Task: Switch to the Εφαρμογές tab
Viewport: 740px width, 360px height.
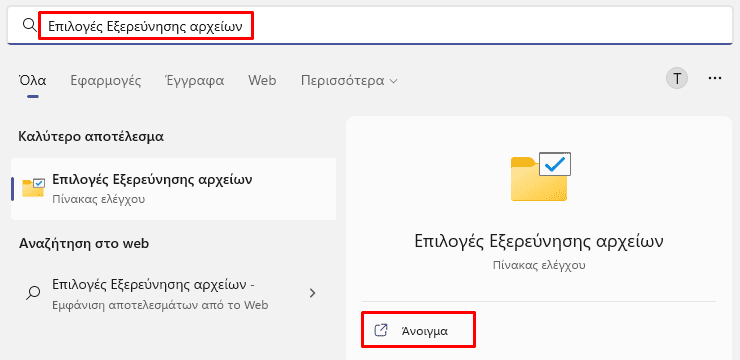Action: pos(106,80)
